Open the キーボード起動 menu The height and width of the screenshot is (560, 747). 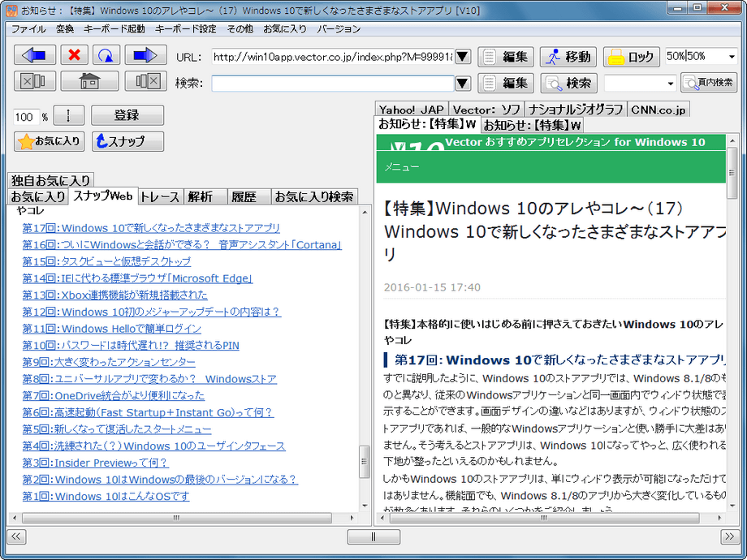tap(114, 29)
